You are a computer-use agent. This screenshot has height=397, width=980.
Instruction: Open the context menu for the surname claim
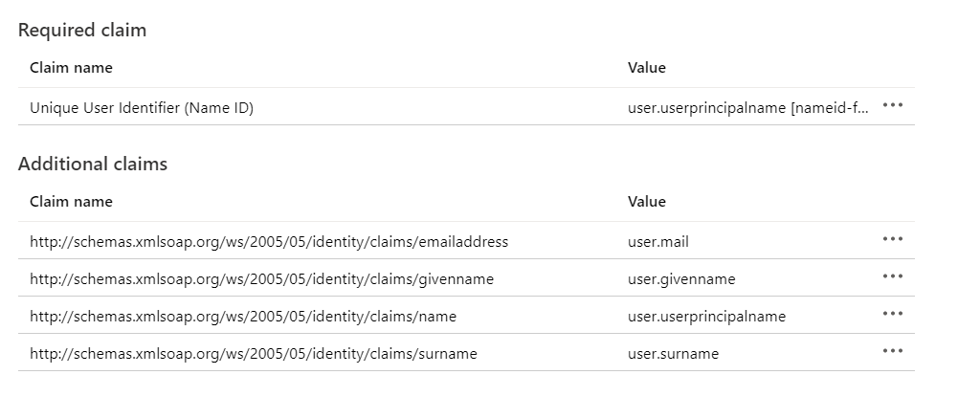pos(892,351)
